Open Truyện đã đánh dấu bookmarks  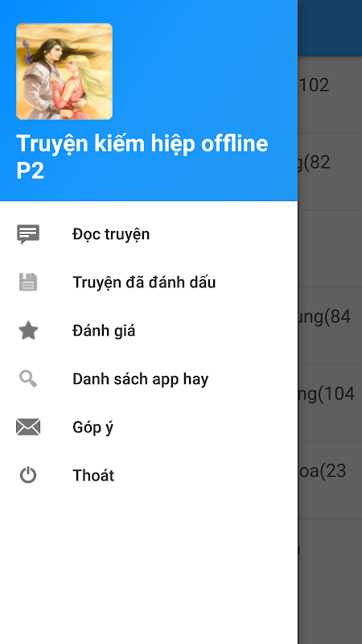tap(149, 283)
